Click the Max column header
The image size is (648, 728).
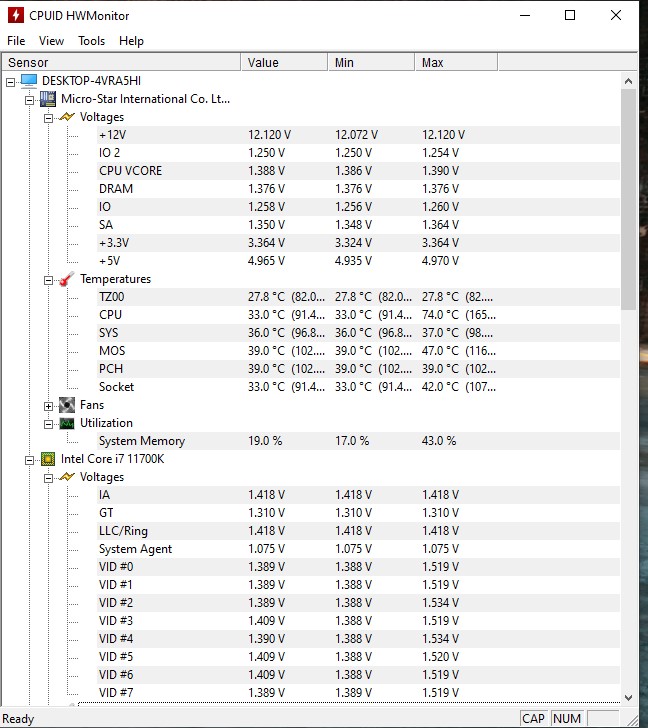(456, 62)
